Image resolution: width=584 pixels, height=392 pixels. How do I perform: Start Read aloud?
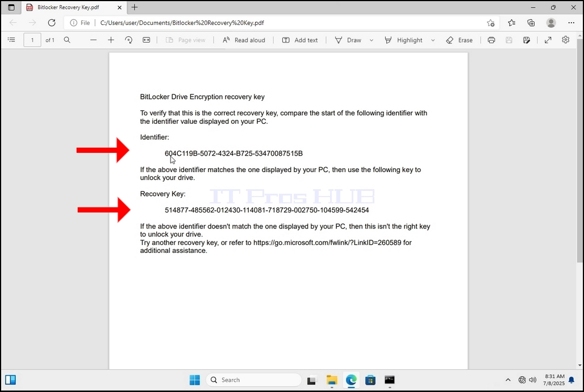[244, 40]
